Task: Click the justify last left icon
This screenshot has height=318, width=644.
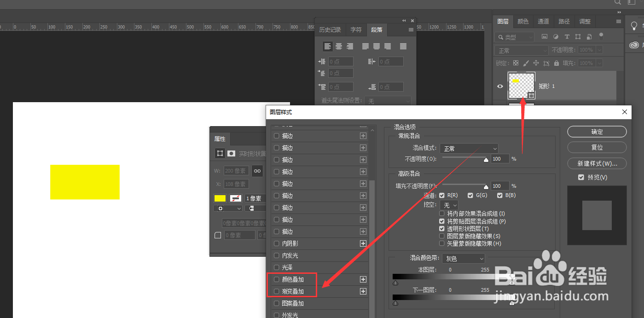Action: click(x=366, y=46)
